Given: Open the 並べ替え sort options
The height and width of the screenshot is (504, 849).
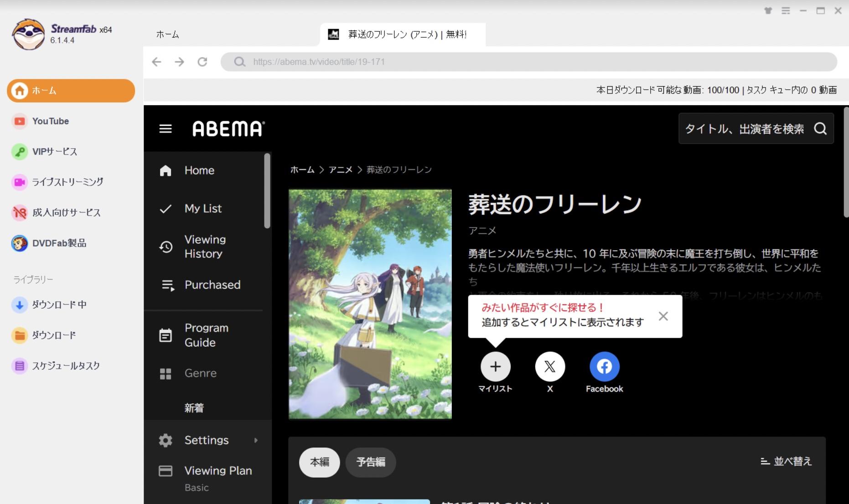Looking at the screenshot, I should [x=787, y=462].
